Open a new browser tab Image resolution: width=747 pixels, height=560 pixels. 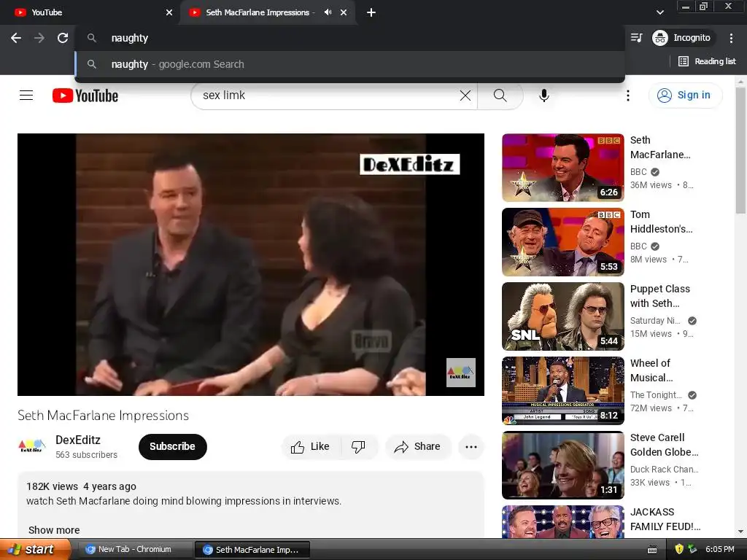371,12
